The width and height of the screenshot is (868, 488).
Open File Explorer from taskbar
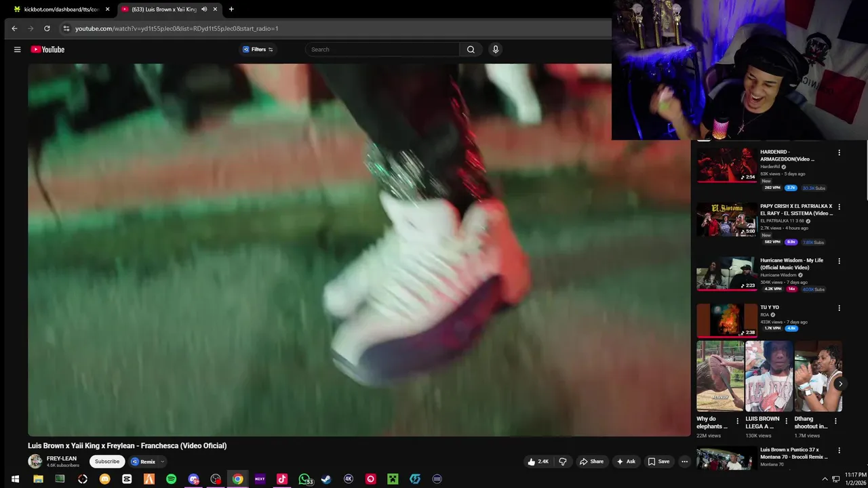[38, 479]
